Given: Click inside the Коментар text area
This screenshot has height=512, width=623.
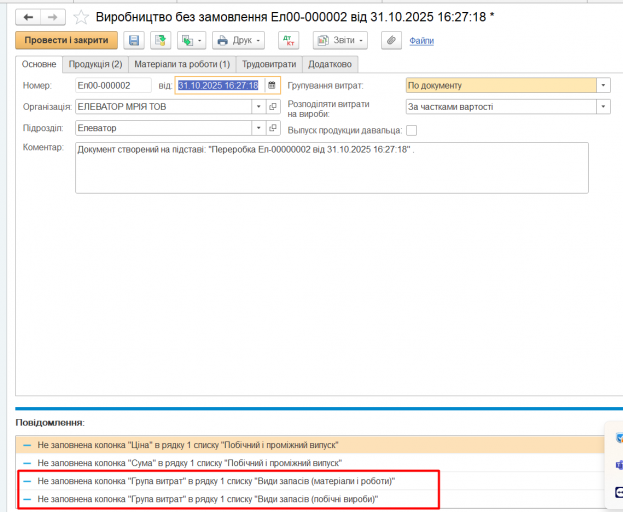Looking at the screenshot, I should (332, 168).
